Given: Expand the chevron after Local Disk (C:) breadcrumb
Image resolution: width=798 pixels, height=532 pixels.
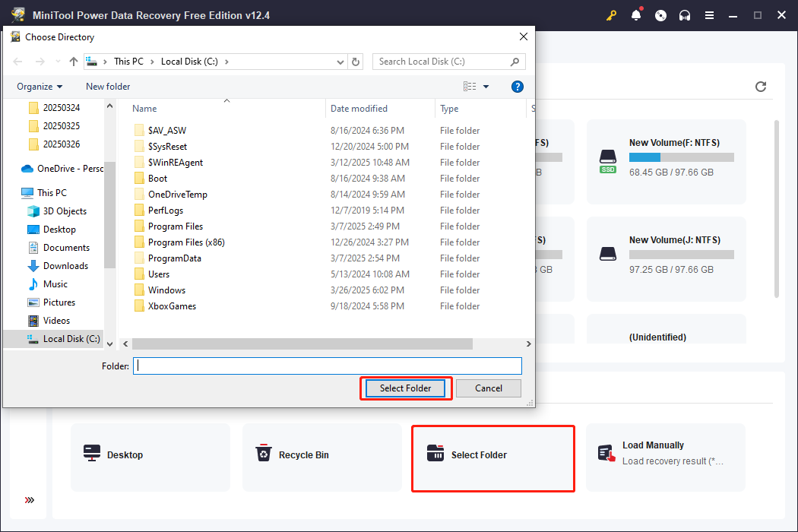Looking at the screenshot, I should (226, 62).
